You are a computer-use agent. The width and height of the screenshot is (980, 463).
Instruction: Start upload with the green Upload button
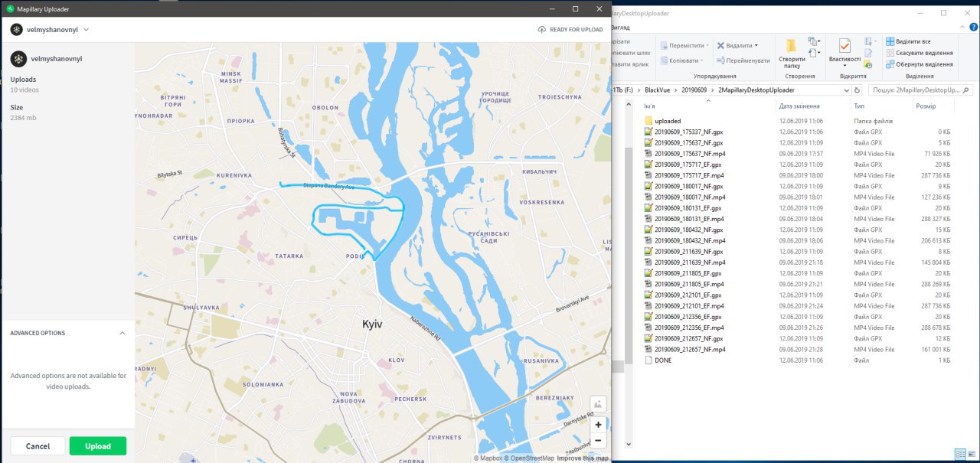click(x=98, y=446)
